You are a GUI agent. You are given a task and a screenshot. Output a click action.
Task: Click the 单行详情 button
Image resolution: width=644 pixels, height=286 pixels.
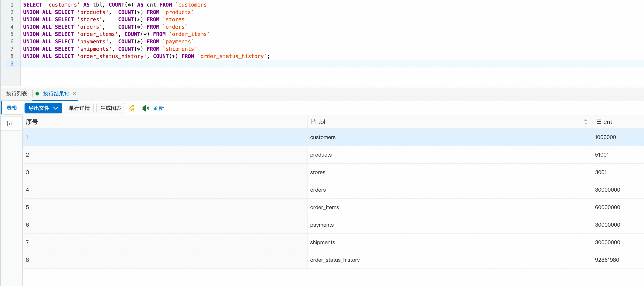click(x=79, y=108)
